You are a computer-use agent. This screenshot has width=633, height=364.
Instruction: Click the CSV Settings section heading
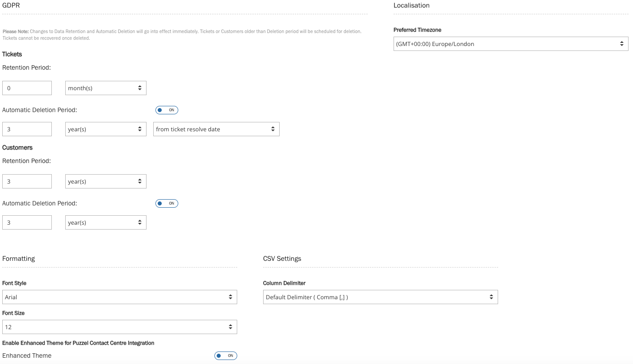(x=282, y=259)
